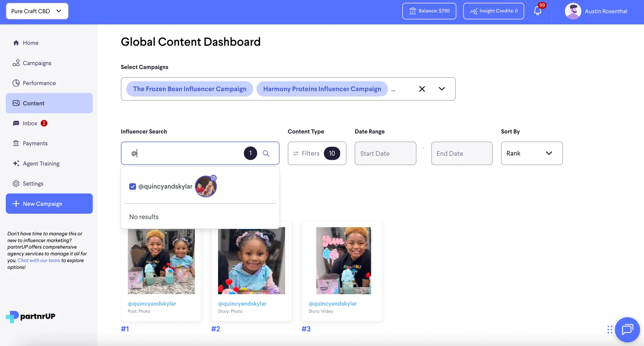The image size is (644, 346).
Task: Open the Content section icon
Action: [x=16, y=103]
